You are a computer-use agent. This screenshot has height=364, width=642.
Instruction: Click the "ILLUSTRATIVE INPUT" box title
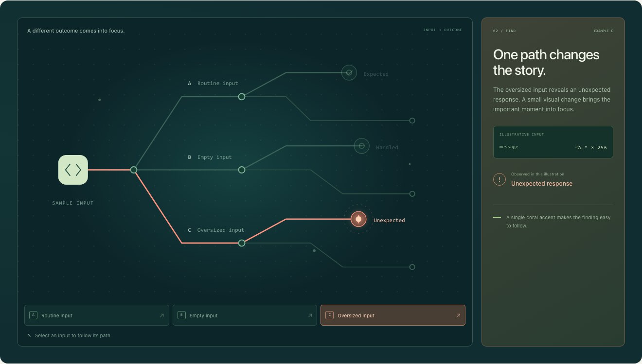(x=522, y=134)
